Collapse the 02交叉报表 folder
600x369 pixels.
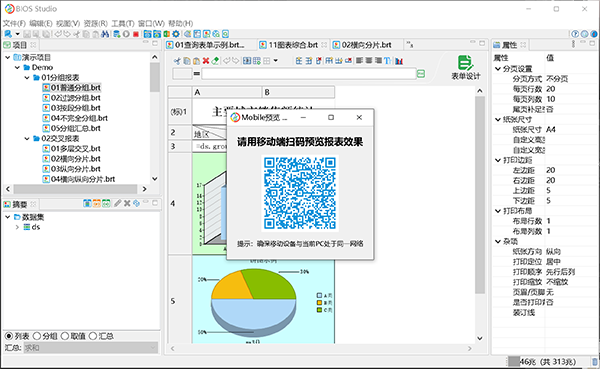pyautogui.click(x=27, y=139)
